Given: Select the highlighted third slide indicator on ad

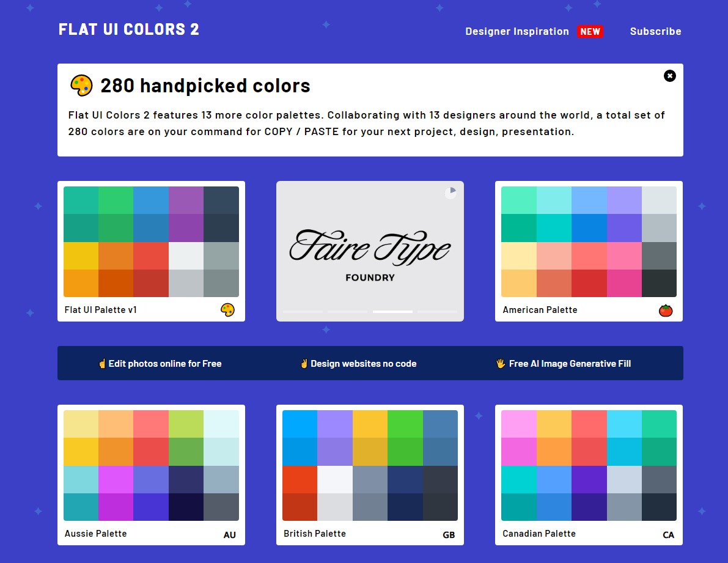Looking at the screenshot, I should pos(392,312).
